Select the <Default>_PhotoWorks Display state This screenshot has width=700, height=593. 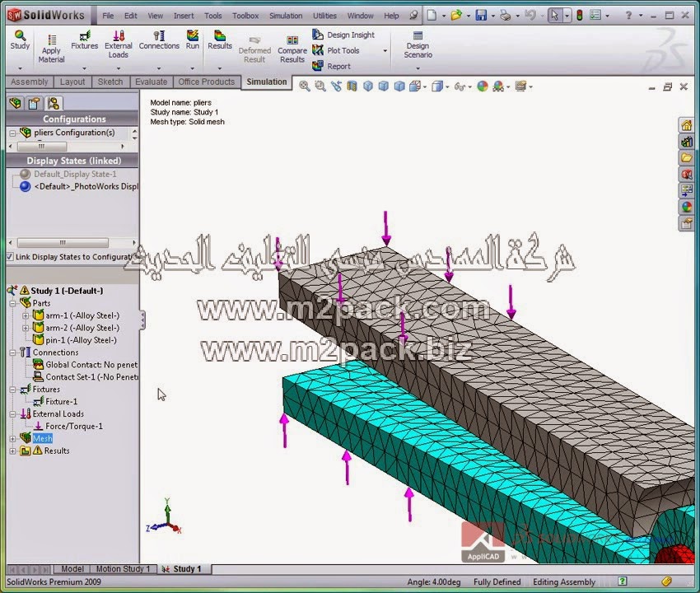tap(86, 186)
